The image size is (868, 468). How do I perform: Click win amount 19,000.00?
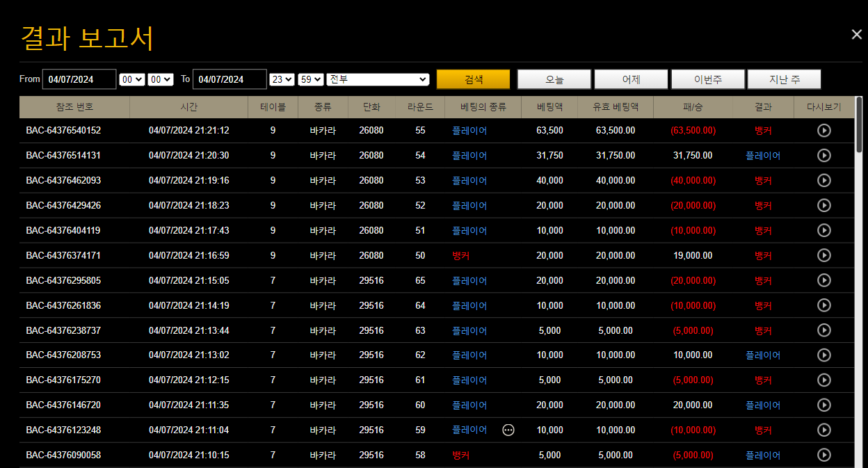click(693, 255)
